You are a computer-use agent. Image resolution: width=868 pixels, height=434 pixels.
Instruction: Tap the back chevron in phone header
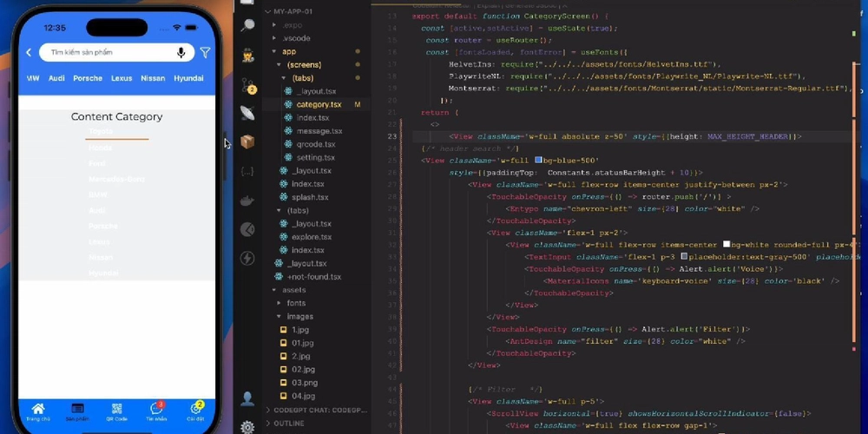(x=29, y=53)
